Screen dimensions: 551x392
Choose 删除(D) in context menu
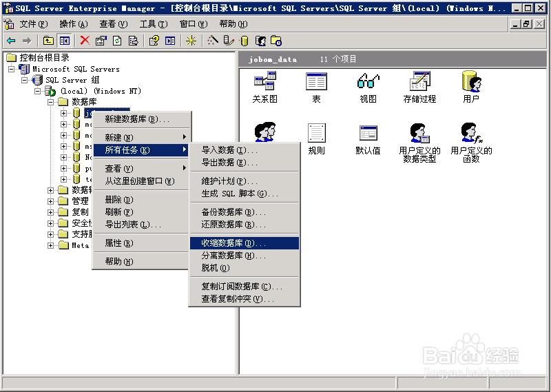pos(141,200)
